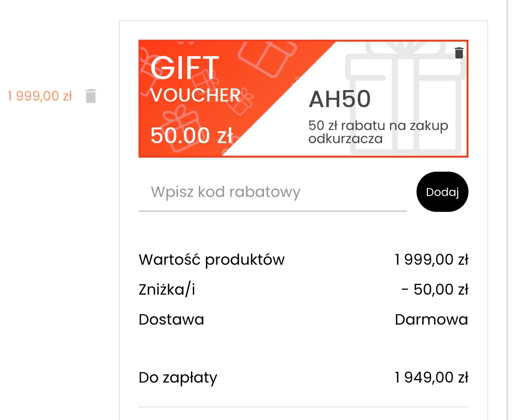The height and width of the screenshot is (420, 512).
Task: Enable the discount voucher by clicking it
Action: coord(303,98)
